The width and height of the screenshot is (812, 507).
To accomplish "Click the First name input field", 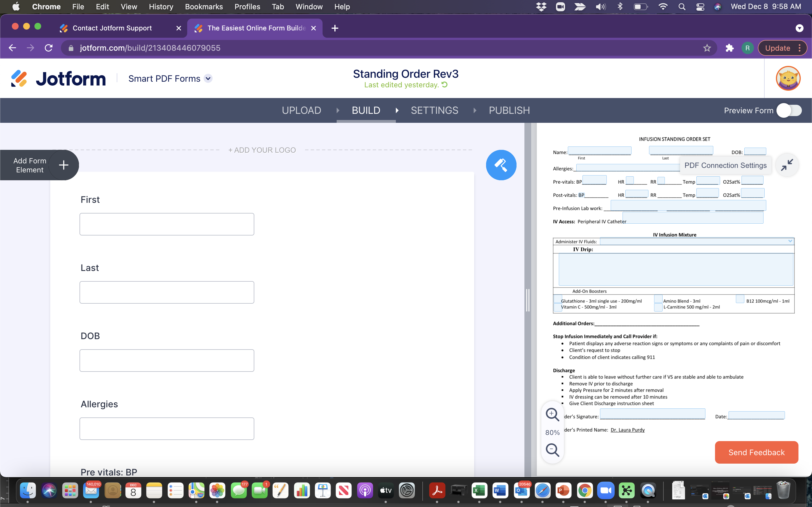I will coord(167,224).
